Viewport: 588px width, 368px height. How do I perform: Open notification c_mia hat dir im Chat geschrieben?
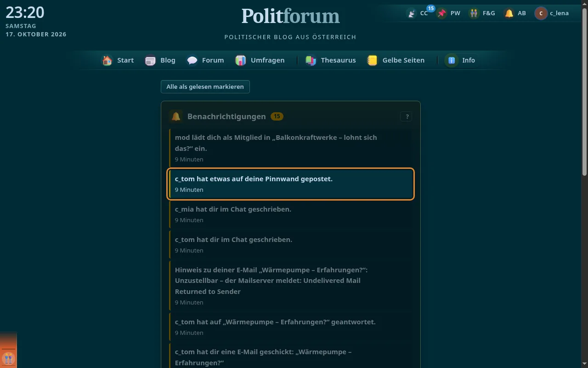point(291,214)
